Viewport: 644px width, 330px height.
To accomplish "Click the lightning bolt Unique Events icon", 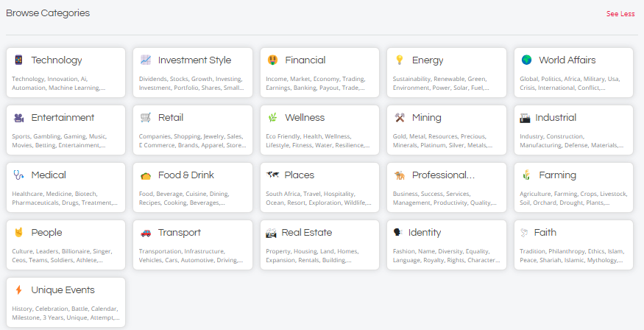I will point(18,290).
